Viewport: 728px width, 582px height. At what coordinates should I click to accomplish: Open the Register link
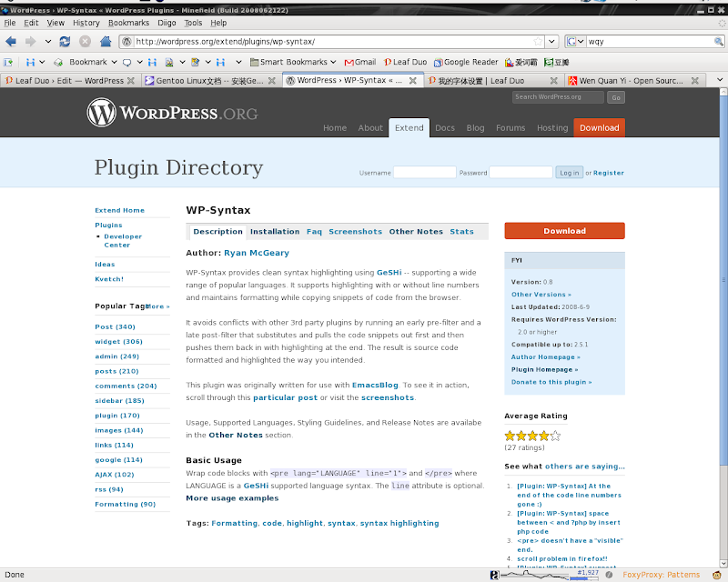609,173
